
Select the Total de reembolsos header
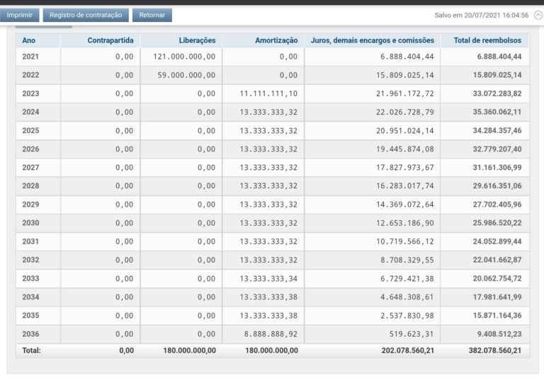(487, 40)
